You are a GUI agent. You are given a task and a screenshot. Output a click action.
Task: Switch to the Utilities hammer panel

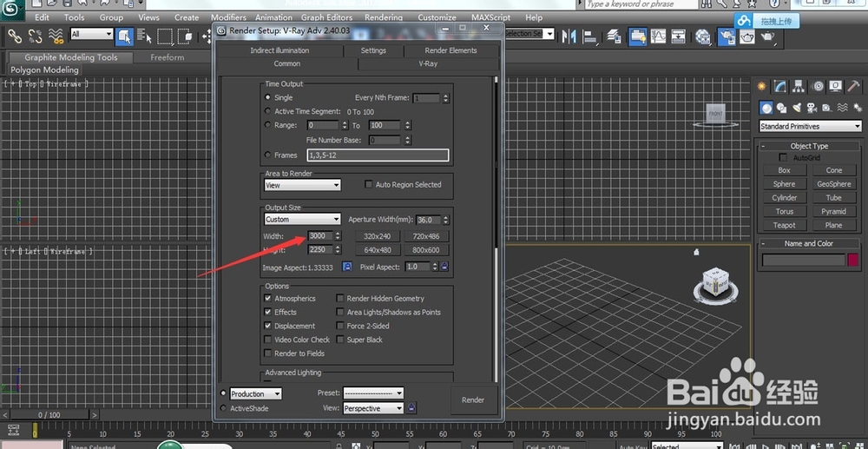[853, 86]
